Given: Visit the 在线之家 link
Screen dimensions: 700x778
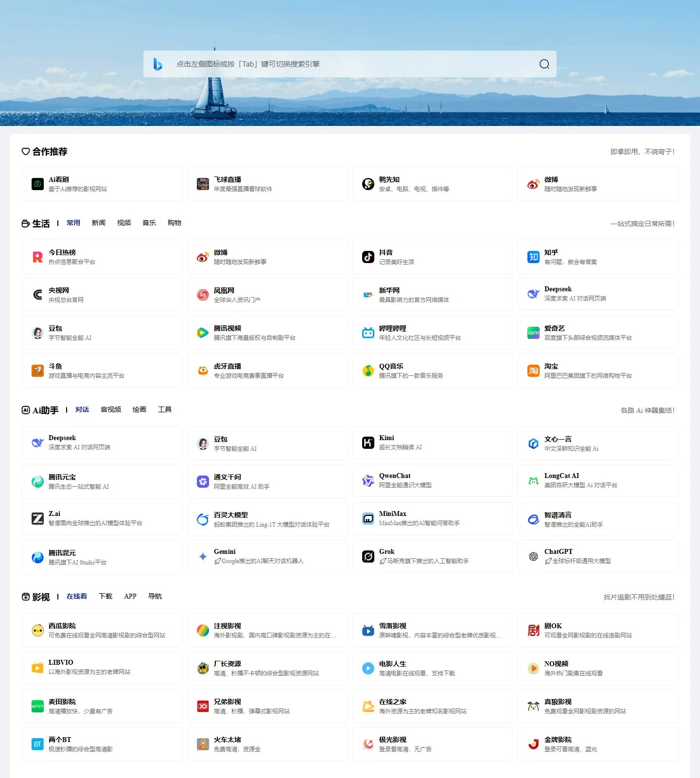Looking at the screenshot, I should pos(433,706).
